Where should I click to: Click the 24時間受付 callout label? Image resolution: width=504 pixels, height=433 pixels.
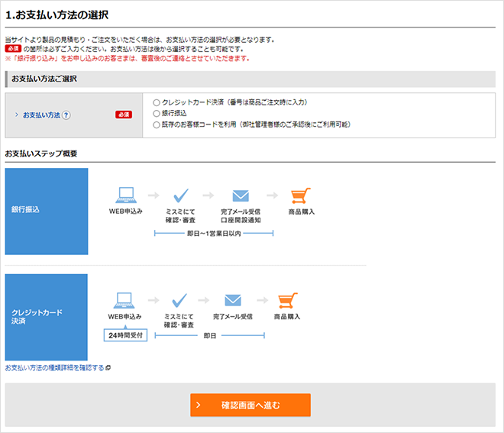point(125,334)
